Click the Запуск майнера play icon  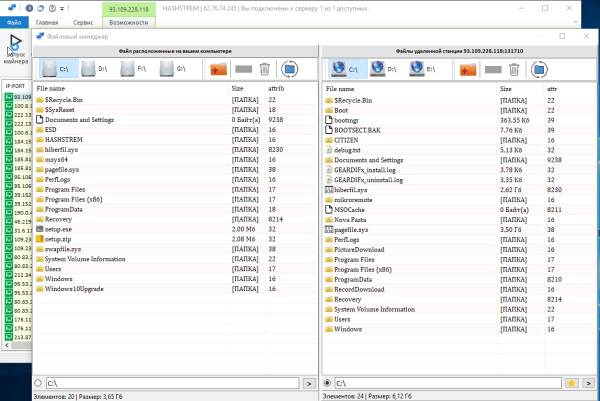[16, 42]
